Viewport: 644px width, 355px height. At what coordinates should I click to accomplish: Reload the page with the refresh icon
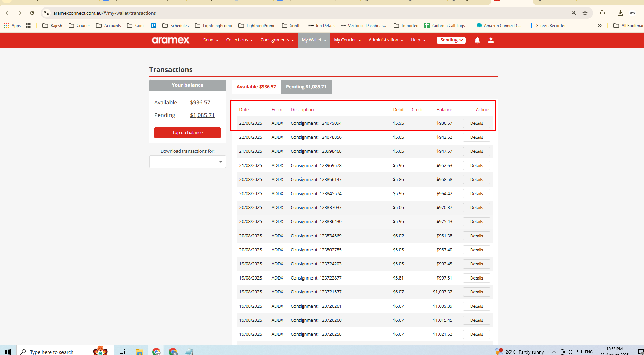pos(32,13)
